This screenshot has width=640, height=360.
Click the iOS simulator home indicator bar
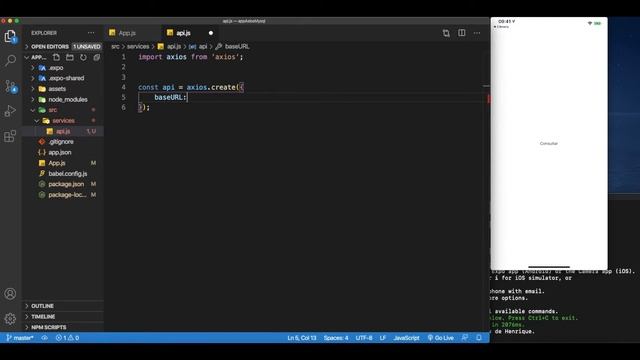point(549,267)
